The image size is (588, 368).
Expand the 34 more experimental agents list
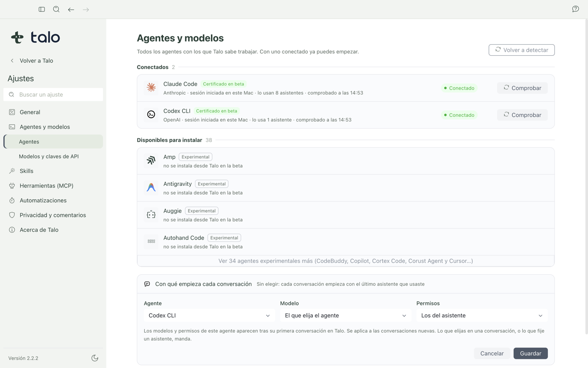pyautogui.click(x=345, y=261)
